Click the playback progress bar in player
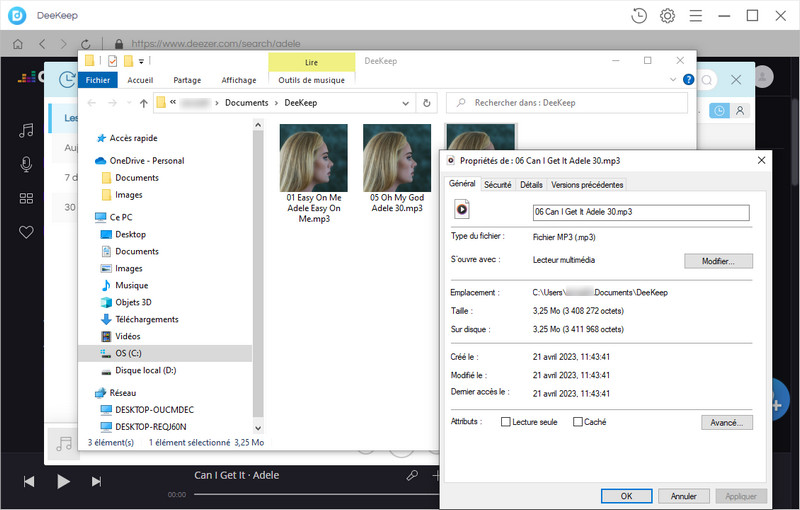Screen dimensions: 800x510 click(316, 494)
